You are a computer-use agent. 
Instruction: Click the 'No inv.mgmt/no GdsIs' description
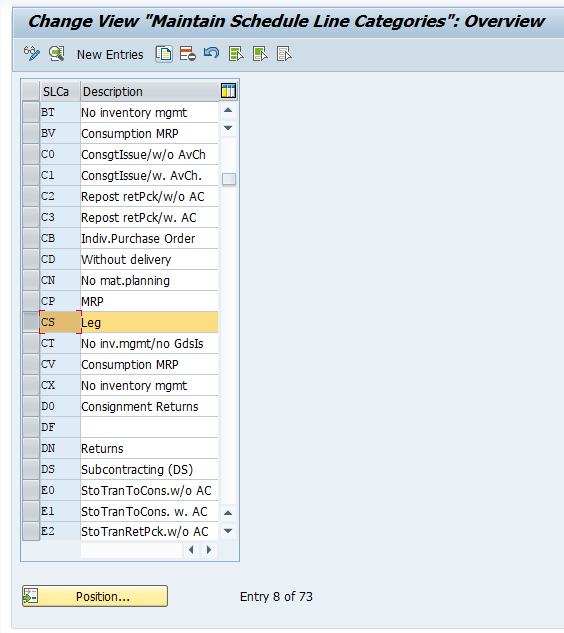click(149, 343)
